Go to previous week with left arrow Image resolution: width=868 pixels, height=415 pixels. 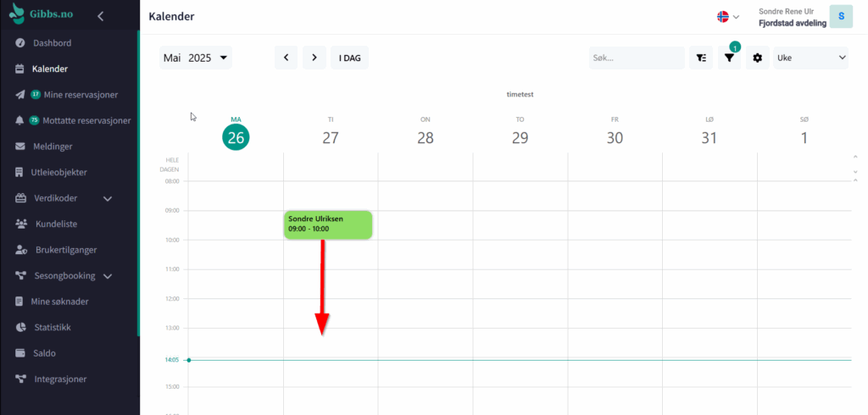tap(286, 58)
